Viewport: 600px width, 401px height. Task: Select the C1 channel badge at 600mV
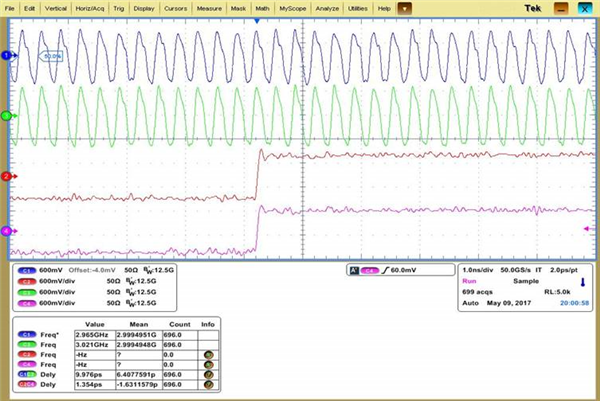tap(27, 270)
